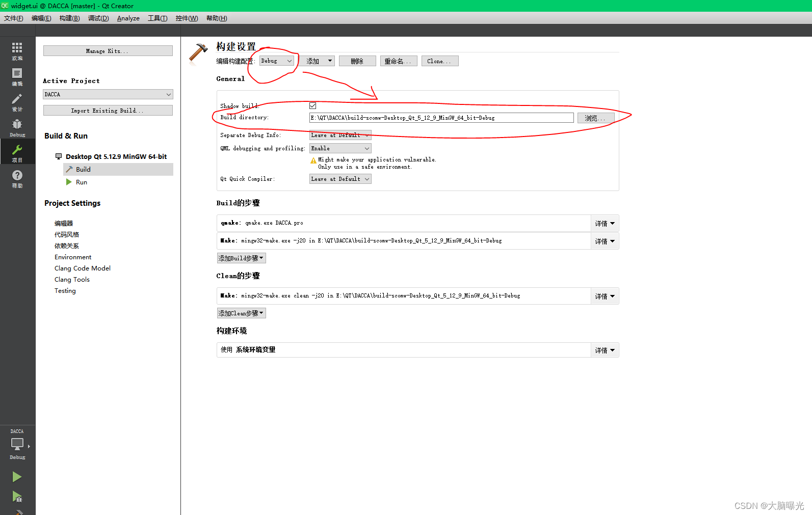
Task: Click the green Run button
Action: pyautogui.click(x=17, y=477)
